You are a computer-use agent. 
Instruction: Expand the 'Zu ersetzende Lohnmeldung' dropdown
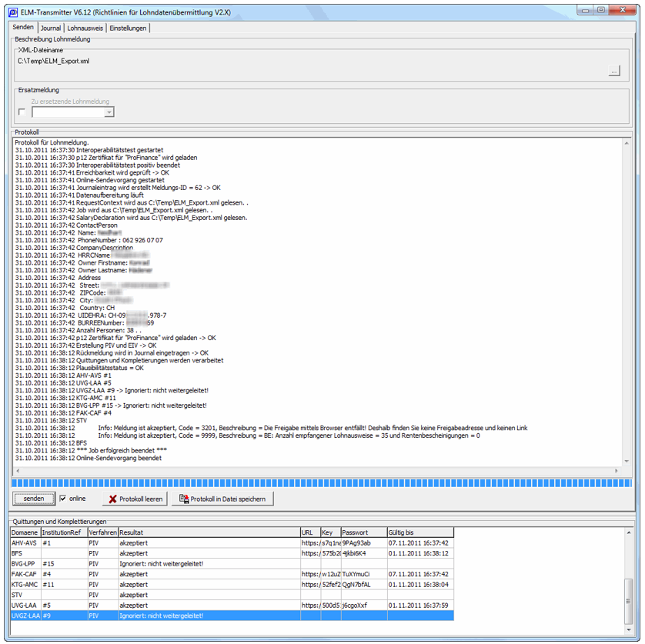click(109, 112)
